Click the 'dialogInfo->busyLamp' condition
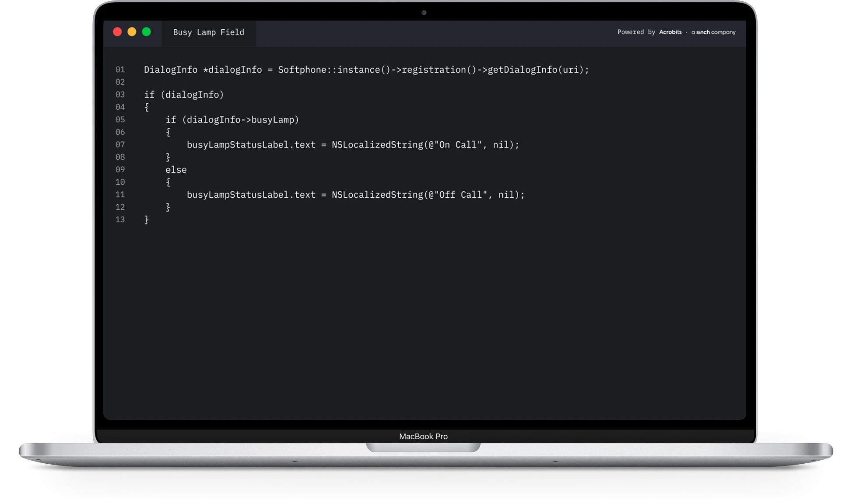Viewport: 853px width, 504px height. pyautogui.click(x=240, y=120)
